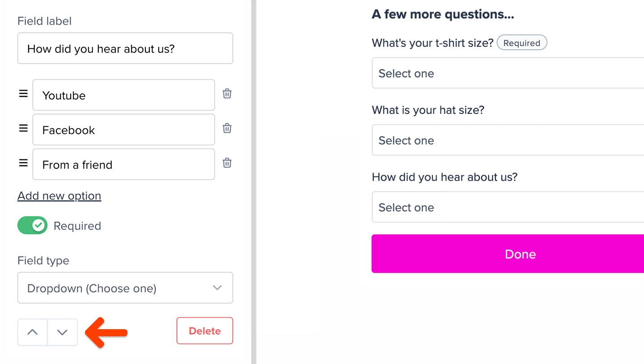Click the drag handle beside Facebook
The width and height of the screenshot is (644, 364).
(x=23, y=128)
